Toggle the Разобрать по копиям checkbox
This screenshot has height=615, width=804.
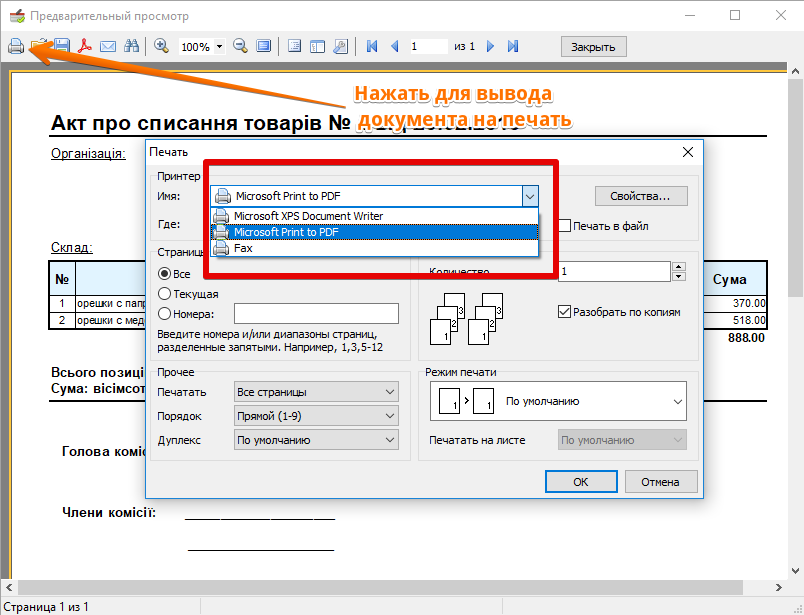[x=565, y=312]
